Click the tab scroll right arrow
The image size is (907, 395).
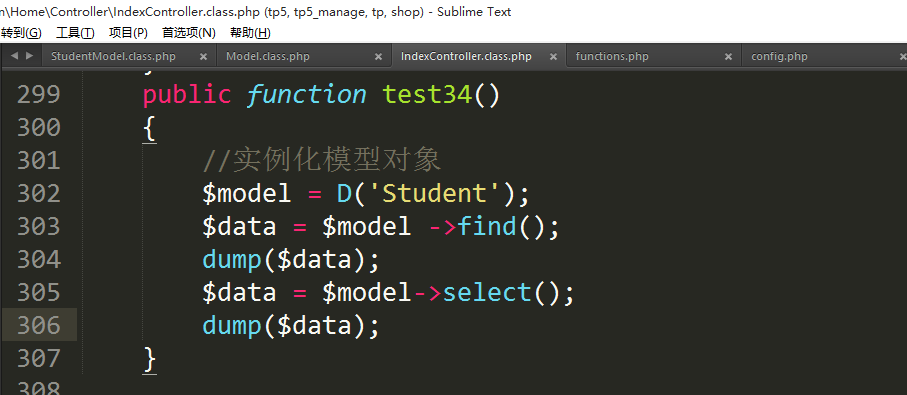(x=30, y=56)
